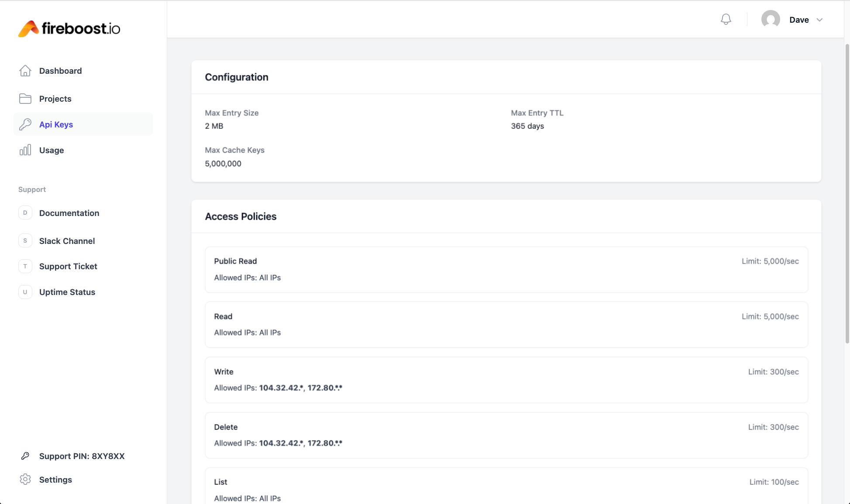Viewport: 850px width, 504px height.
Task: Click the Dashboard house icon
Action: (x=25, y=71)
